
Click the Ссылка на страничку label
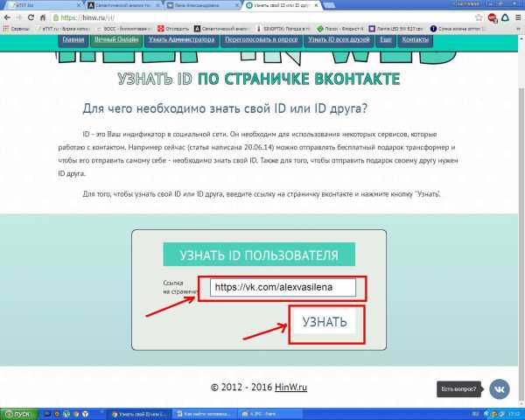pos(179,287)
